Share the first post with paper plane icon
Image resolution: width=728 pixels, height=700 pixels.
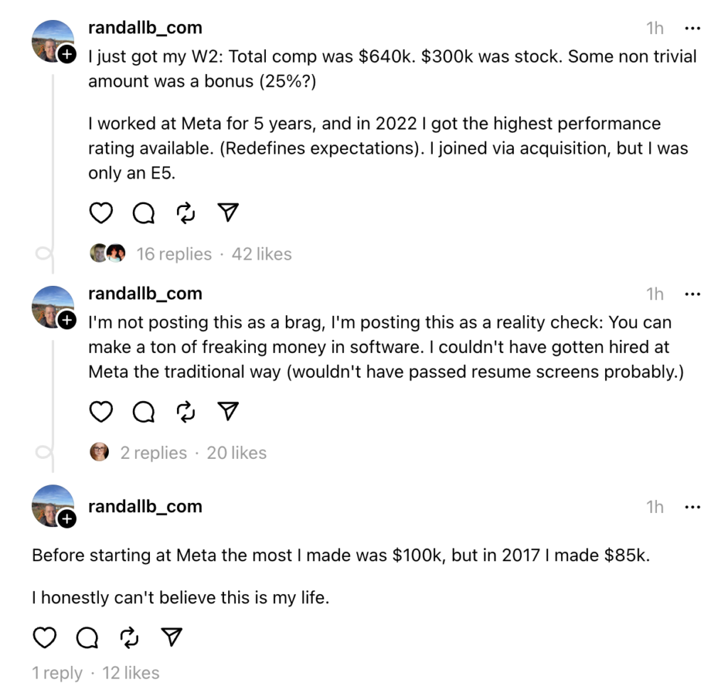click(227, 213)
